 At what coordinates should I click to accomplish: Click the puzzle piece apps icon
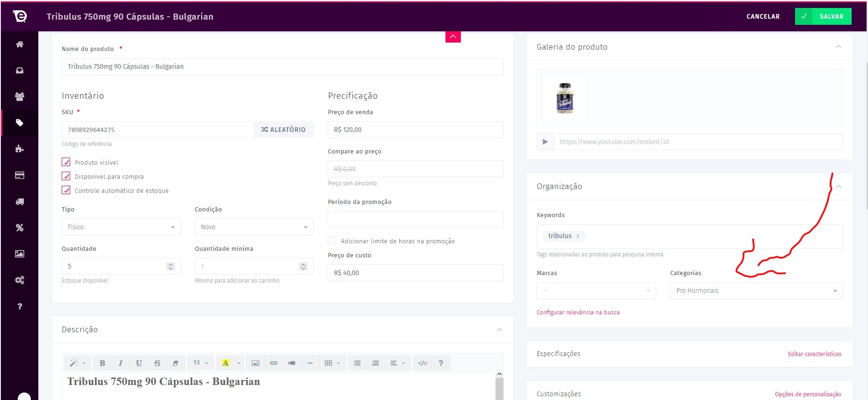(x=20, y=149)
